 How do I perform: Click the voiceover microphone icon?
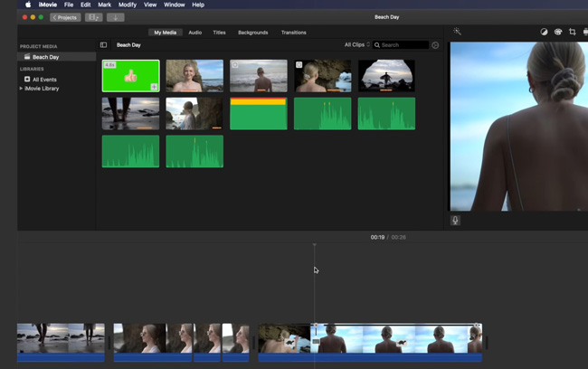pyautogui.click(x=455, y=220)
